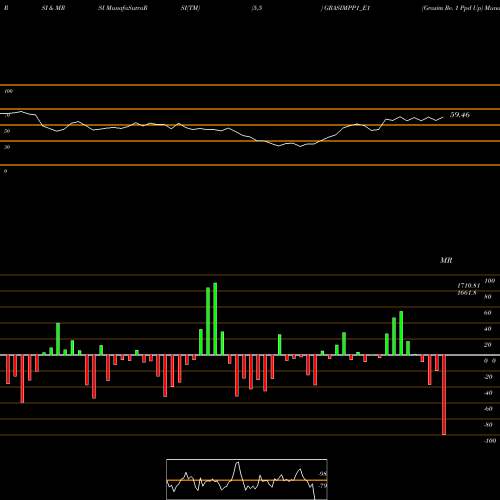The width and height of the screenshot is (500, 500).
Task: Click the -20 label on MR axis
Action: [488, 377]
